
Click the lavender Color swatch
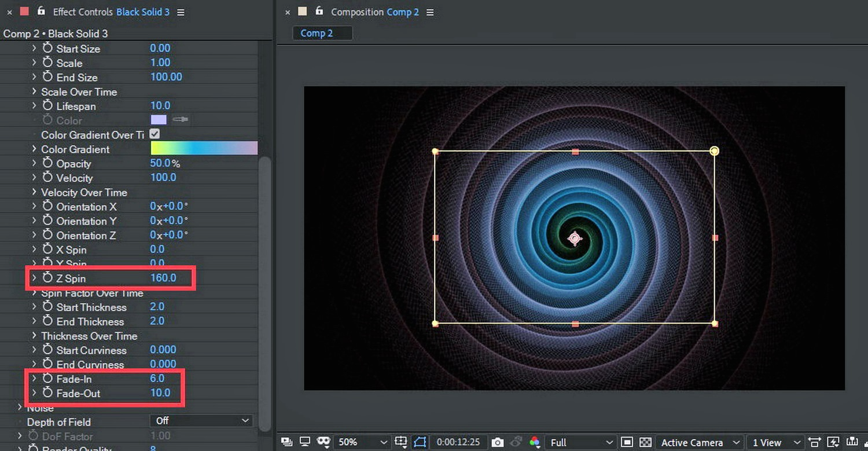click(x=159, y=120)
